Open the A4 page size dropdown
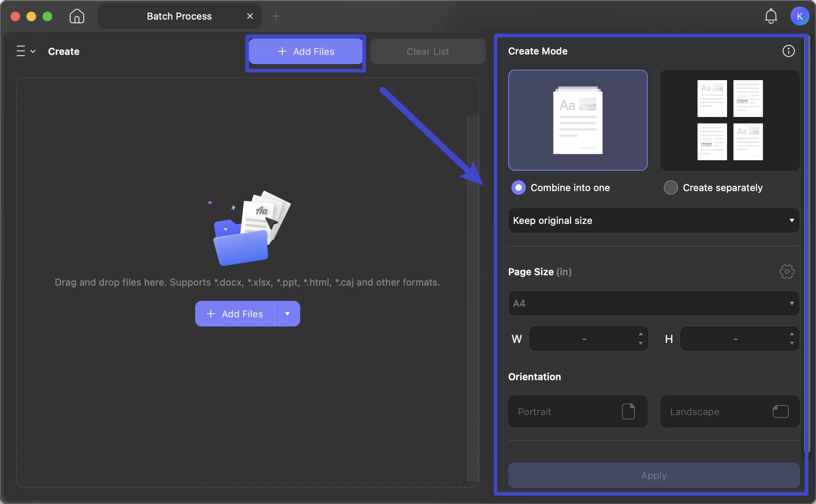Image resolution: width=816 pixels, height=504 pixels. click(653, 303)
